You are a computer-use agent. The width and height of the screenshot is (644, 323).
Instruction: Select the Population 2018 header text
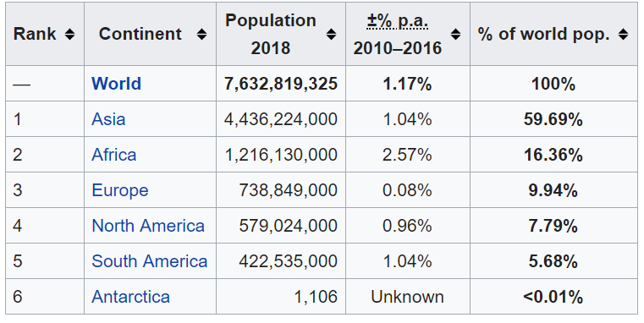pyautogui.click(x=271, y=34)
